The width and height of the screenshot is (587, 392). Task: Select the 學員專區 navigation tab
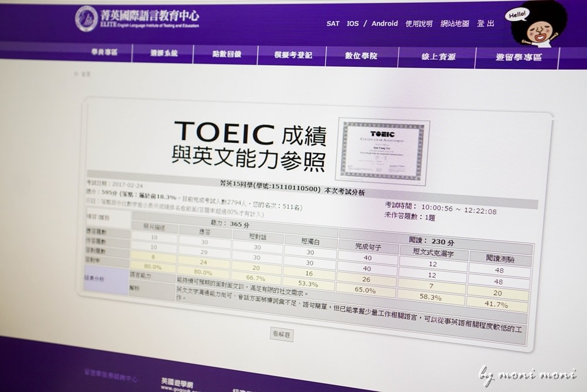104,53
